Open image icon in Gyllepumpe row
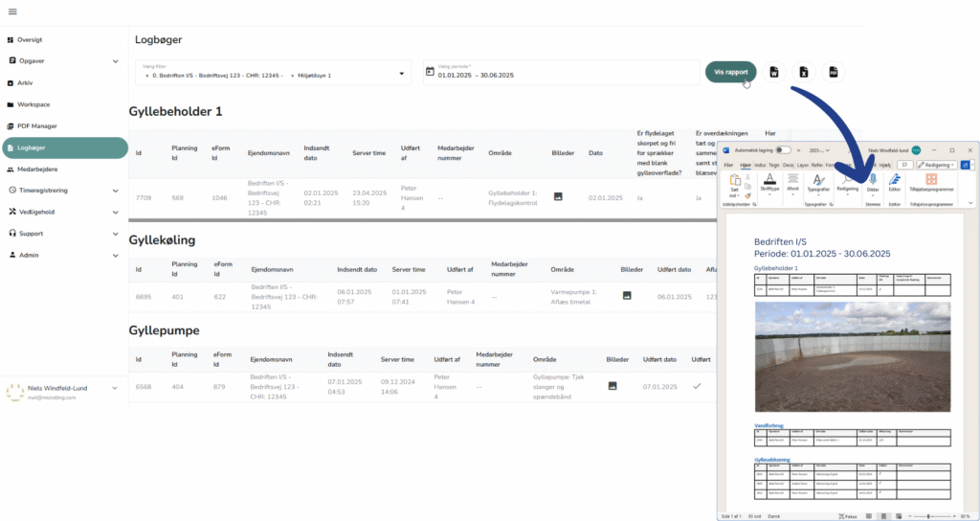 coord(612,385)
